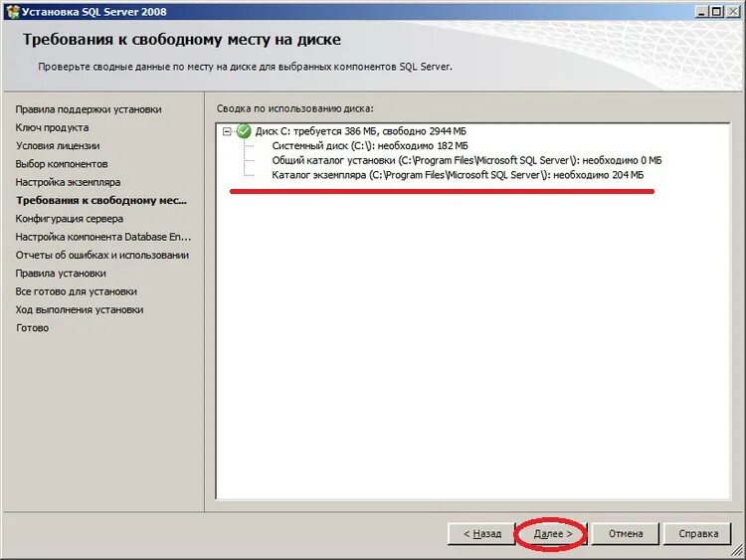Click the SQL Server setup title bar icon
This screenshot has width=746, height=560.
pos(12,11)
